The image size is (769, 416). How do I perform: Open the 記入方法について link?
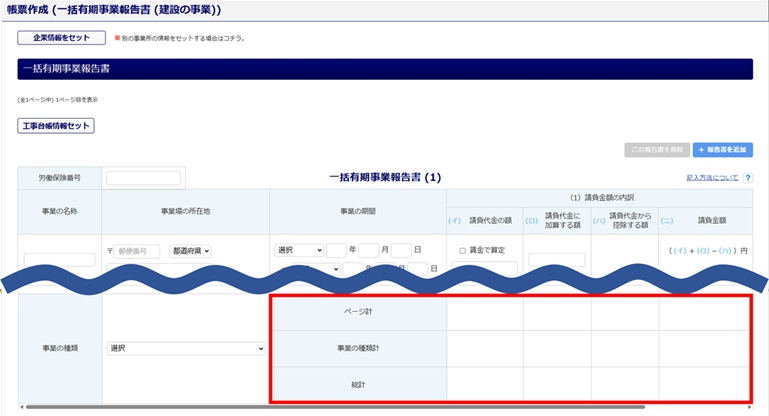click(712, 178)
